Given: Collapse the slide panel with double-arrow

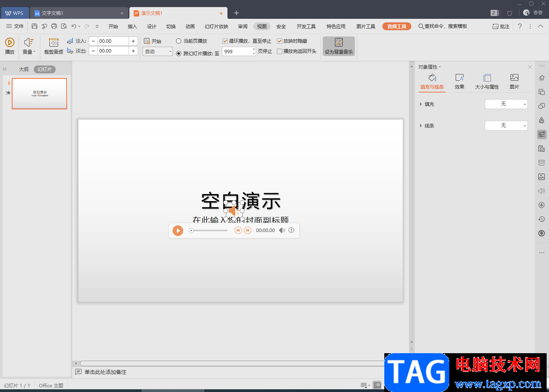Looking at the screenshot, I should coord(5,69).
